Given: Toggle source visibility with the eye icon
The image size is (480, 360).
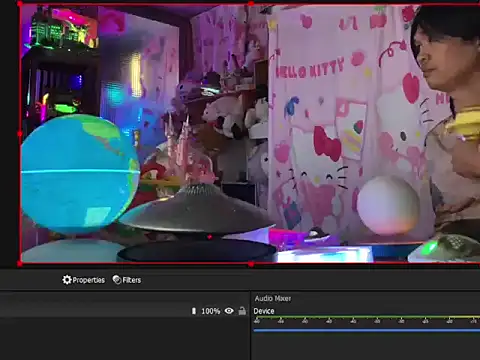Looking at the screenshot, I should coord(229,311).
